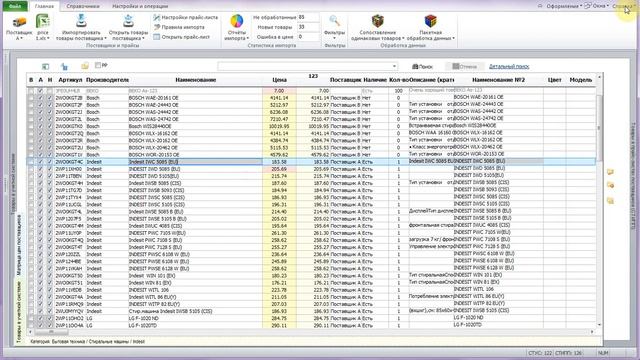640x360 pixels.
Task: Click the Сопоставление одинаковых товаров cube icon
Action: (378, 21)
